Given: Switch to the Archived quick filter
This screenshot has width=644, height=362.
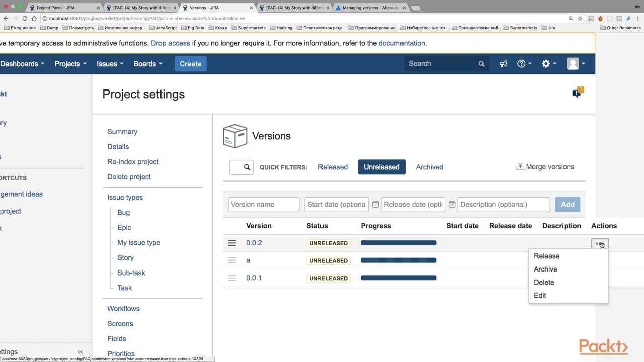Looking at the screenshot, I should (x=429, y=167).
